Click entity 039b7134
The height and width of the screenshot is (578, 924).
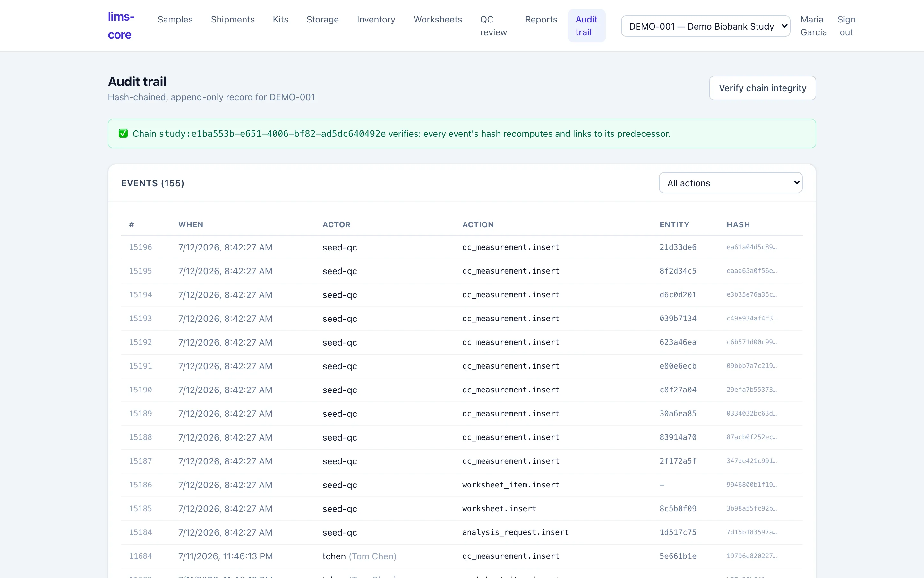pyautogui.click(x=678, y=318)
